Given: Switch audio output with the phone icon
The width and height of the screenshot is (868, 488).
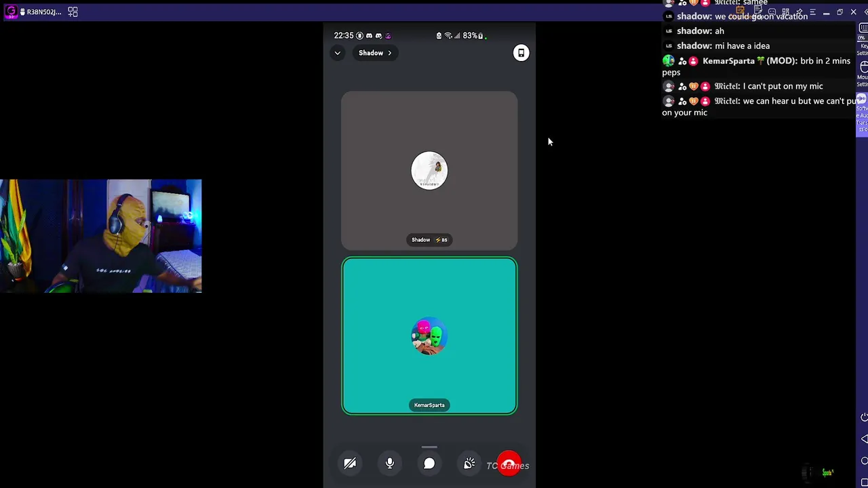Looking at the screenshot, I should 521,53.
